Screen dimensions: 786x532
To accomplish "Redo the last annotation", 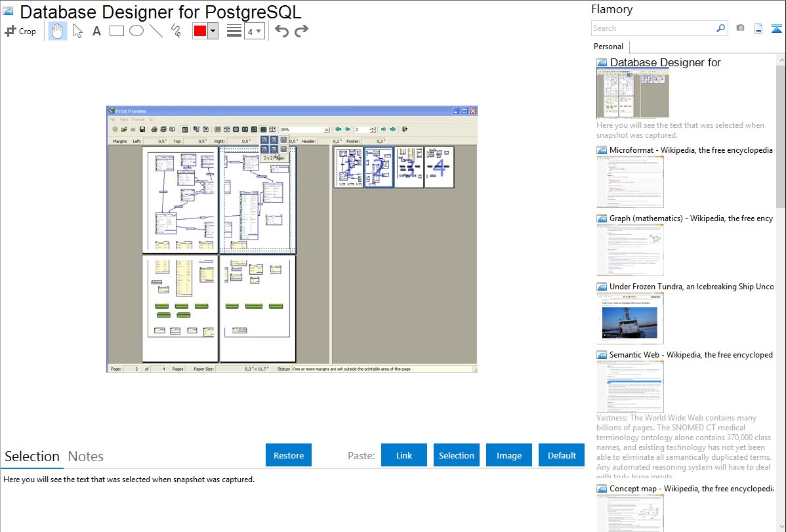I will pos(301,31).
